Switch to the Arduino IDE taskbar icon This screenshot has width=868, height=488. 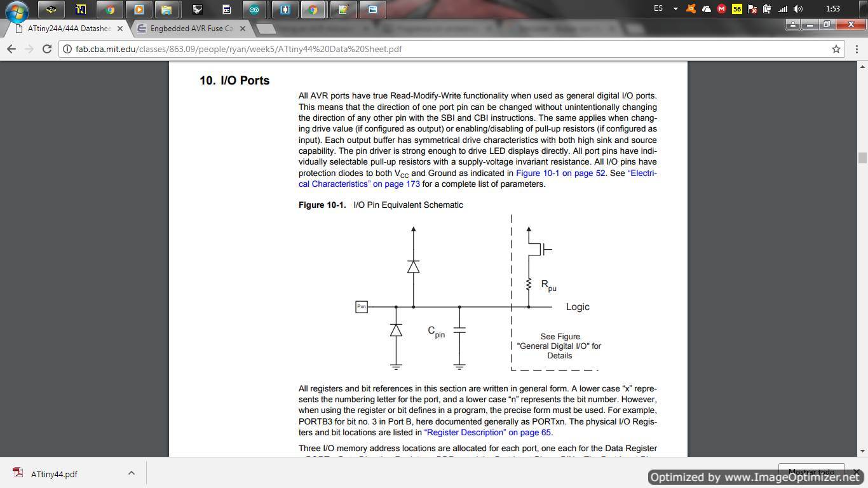255,9
